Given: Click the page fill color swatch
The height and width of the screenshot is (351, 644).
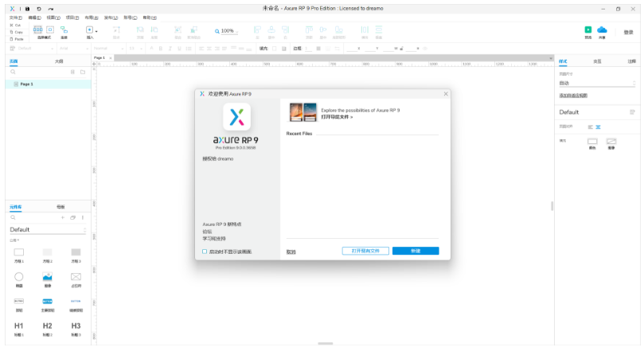Looking at the screenshot, I should 592,141.
